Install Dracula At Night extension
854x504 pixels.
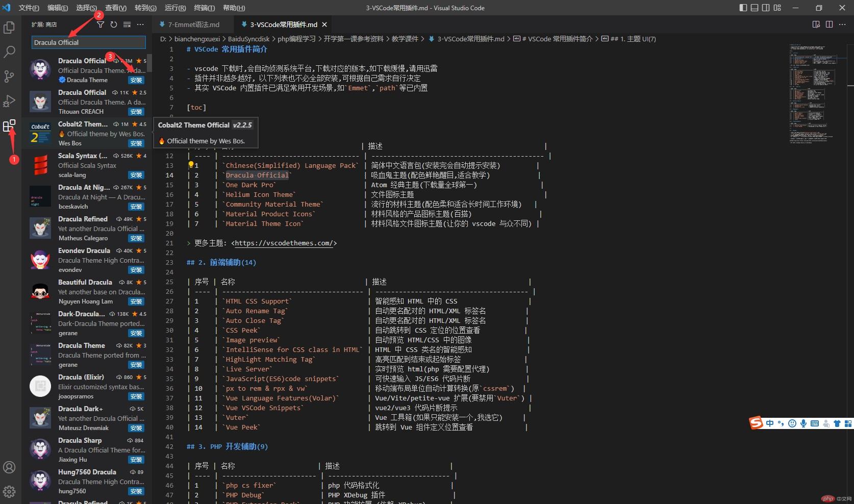[136, 207]
